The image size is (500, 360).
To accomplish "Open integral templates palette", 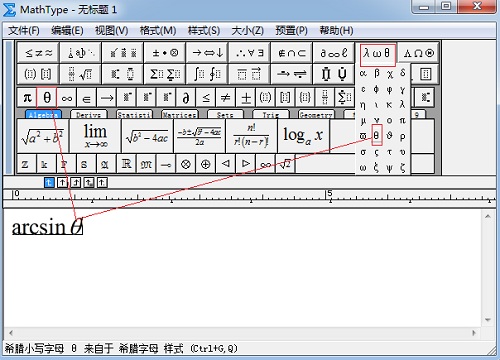I will (x=207, y=74).
